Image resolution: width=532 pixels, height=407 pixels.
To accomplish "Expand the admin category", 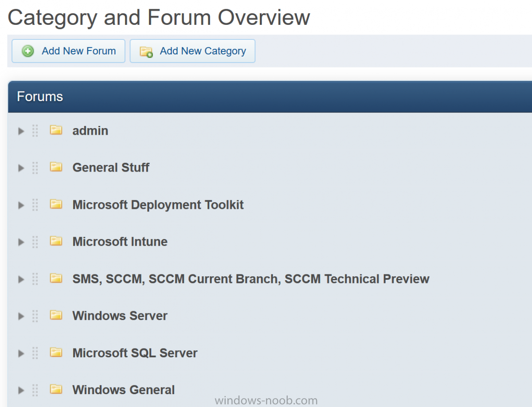I will coord(20,131).
